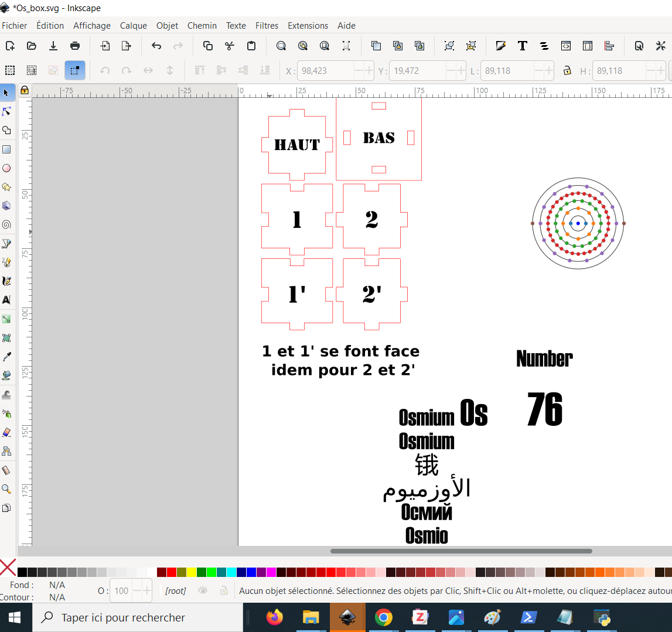Open the Extensions menu
This screenshot has width=672, height=632.
pyautogui.click(x=308, y=25)
